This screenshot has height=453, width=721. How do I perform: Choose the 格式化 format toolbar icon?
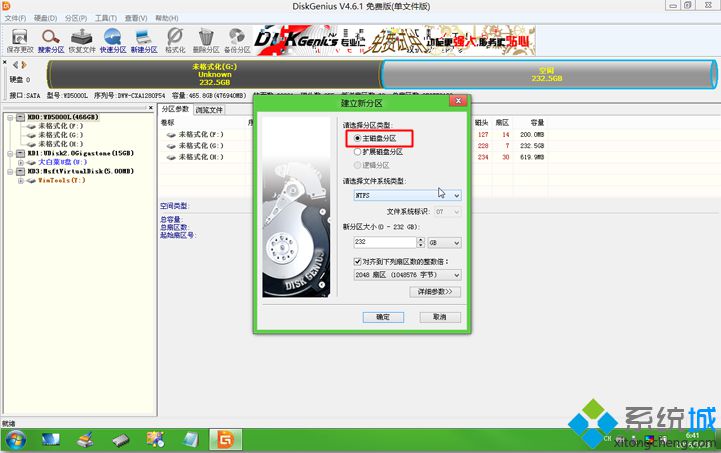[175, 41]
